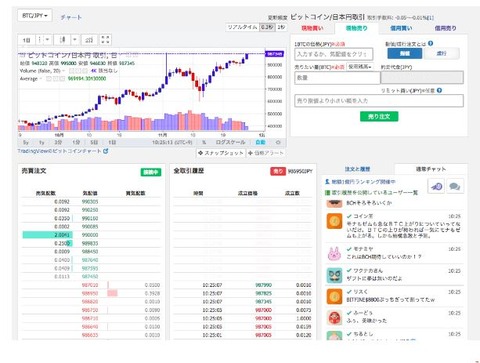Switch to the 注文と履歴 tab
Screen dimensions: 480x363
click(357, 169)
